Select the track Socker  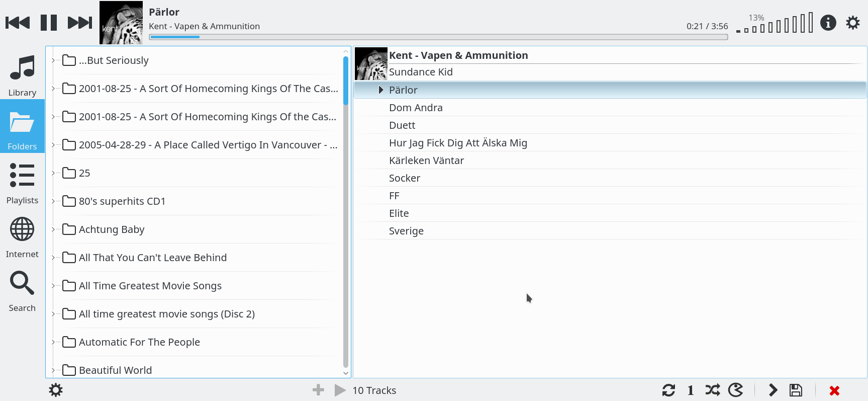click(x=610, y=178)
